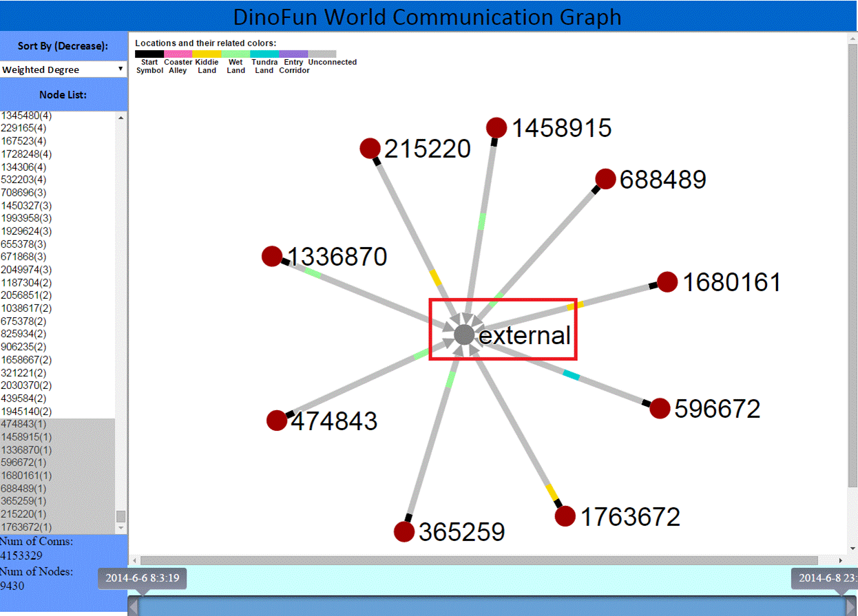This screenshot has width=858, height=616.
Task: Click the red node 1763672
Action: 565,516
